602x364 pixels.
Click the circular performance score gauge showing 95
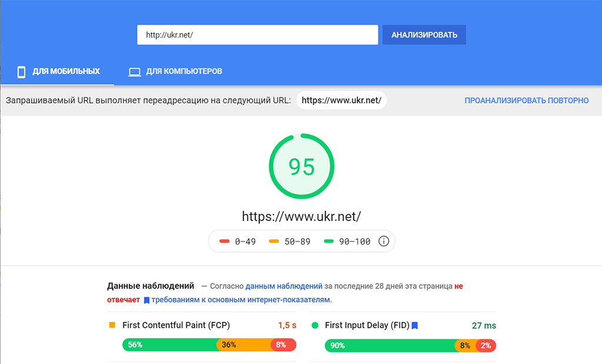point(302,166)
